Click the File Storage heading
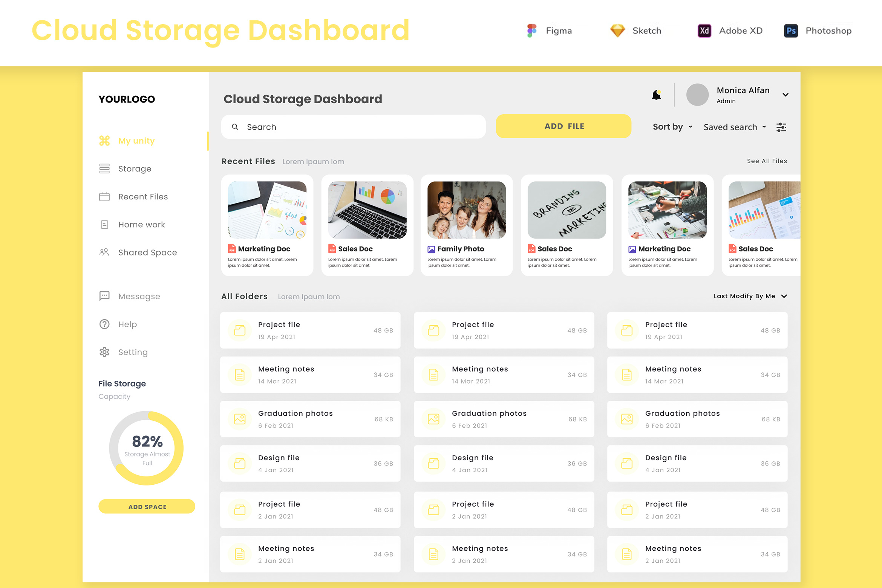The height and width of the screenshot is (588, 882). [122, 384]
